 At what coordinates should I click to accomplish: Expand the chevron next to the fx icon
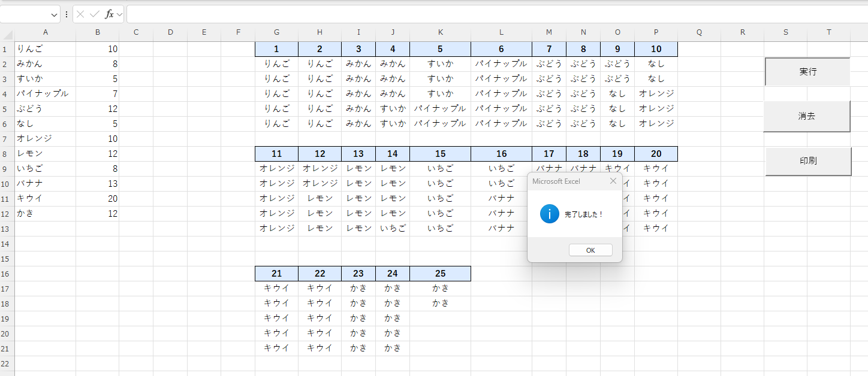point(119,14)
